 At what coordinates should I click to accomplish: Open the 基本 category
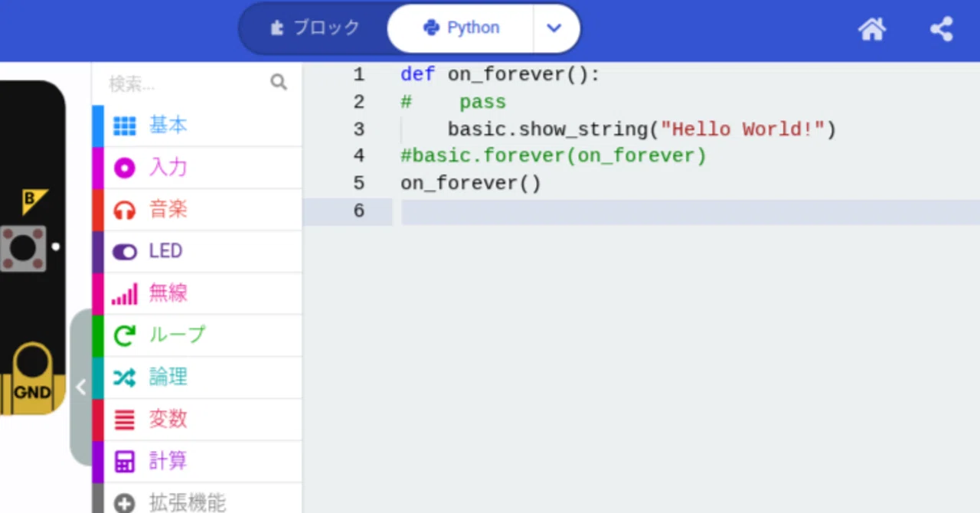[198, 126]
